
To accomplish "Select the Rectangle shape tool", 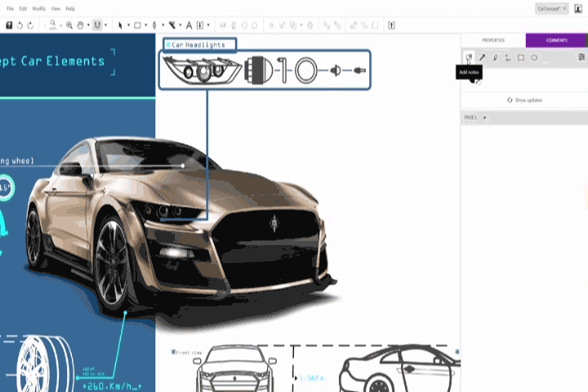I will pos(138,25).
